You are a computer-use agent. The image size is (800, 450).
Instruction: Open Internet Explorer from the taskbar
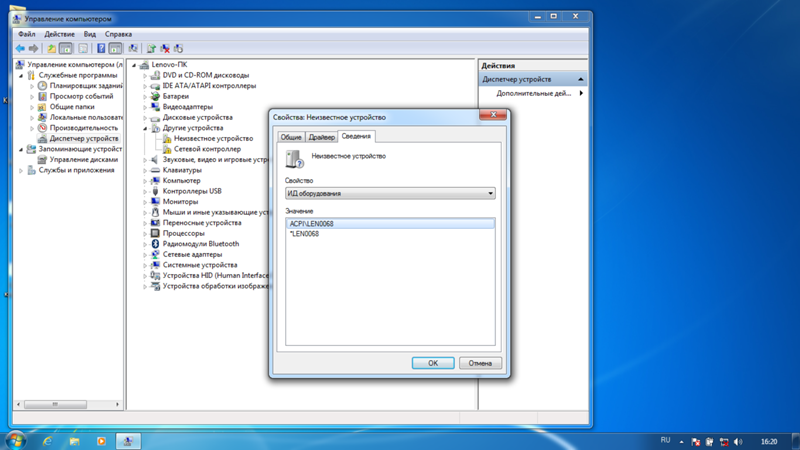(x=47, y=441)
